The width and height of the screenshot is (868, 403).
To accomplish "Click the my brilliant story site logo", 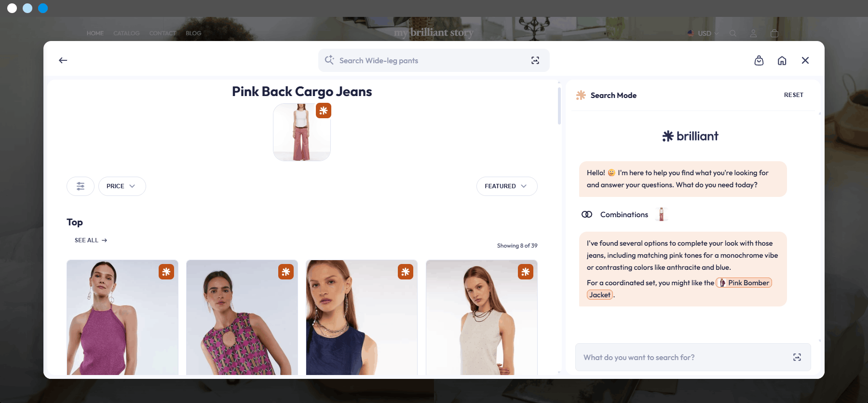I will 434,32.
